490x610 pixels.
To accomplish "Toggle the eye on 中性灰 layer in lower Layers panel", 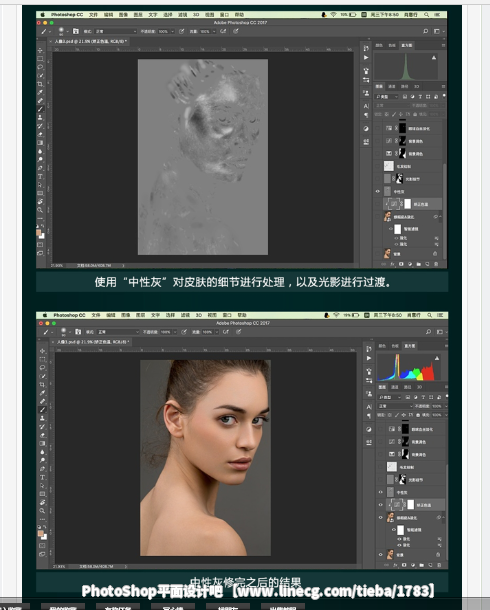I will pos(381,492).
